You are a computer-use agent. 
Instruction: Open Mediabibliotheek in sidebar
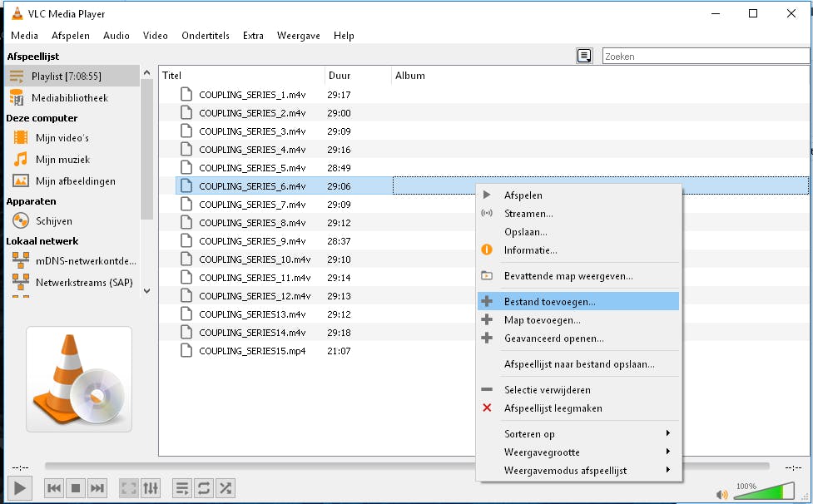(x=70, y=98)
